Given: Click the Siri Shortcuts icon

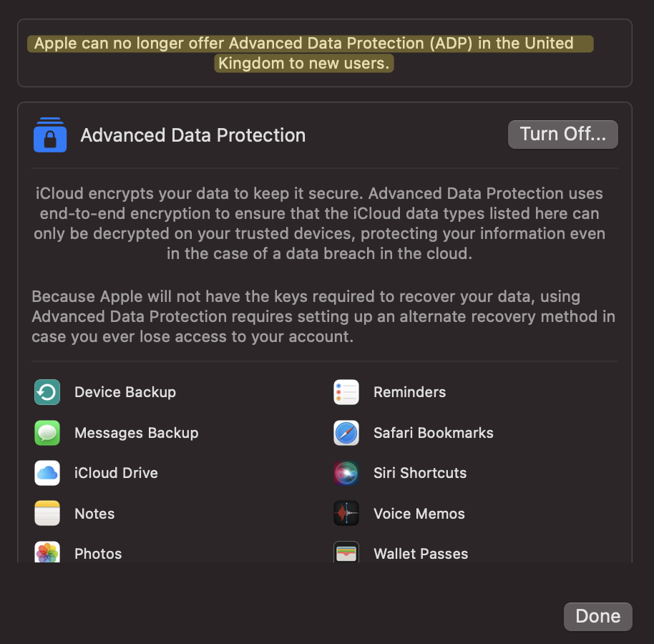Looking at the screenshot, I should pos(346,473).
